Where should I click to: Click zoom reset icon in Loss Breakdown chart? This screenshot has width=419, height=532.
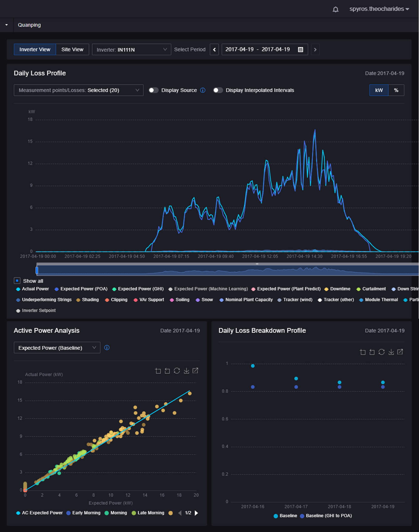pyautogui.click(x=372, y=352)
